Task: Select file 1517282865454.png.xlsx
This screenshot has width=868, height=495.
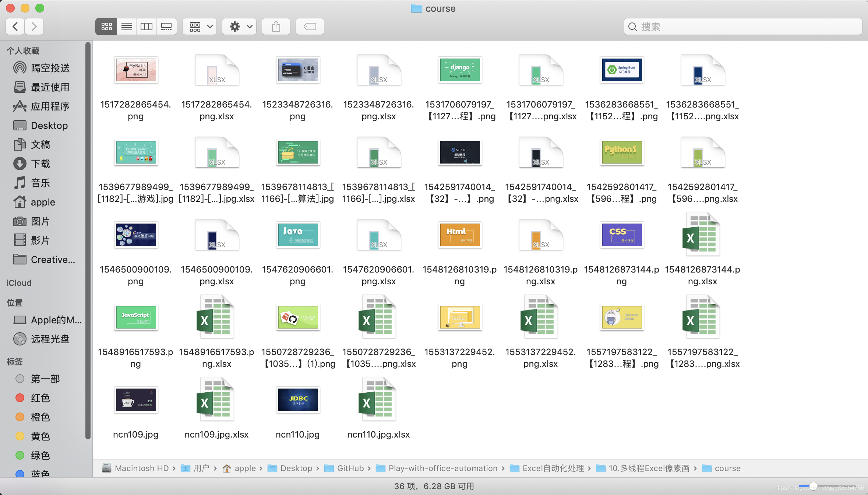Action: tap(217, 70)
